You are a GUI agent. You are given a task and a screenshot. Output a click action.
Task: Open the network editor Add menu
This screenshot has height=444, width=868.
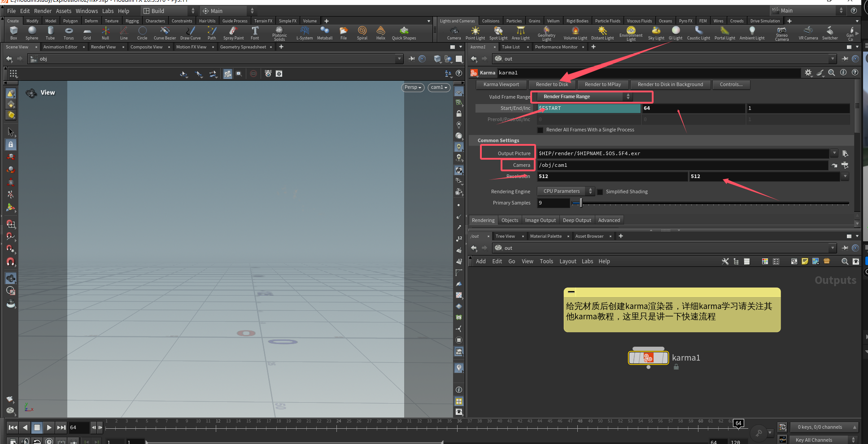click(481, 261)
